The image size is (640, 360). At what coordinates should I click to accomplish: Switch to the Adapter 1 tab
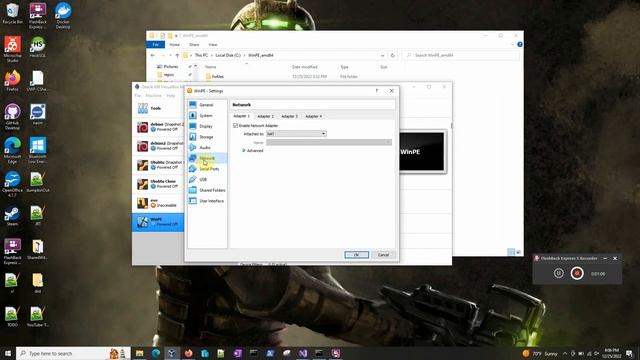coord(241,116)
